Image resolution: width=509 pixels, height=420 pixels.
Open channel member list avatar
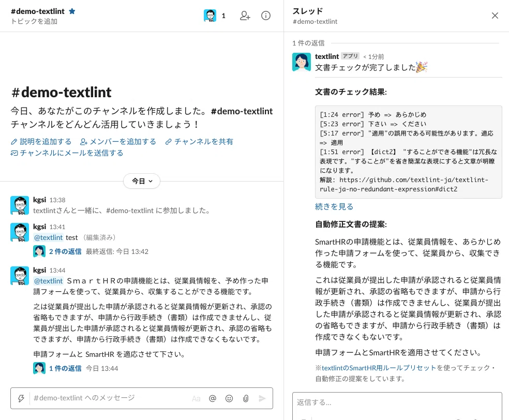(x=210, y=16)
